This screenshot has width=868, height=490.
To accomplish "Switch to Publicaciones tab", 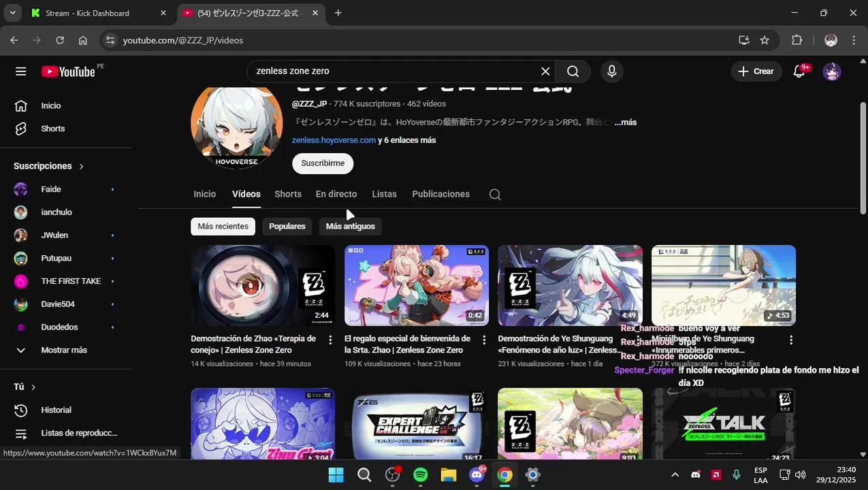I will 440,194.
